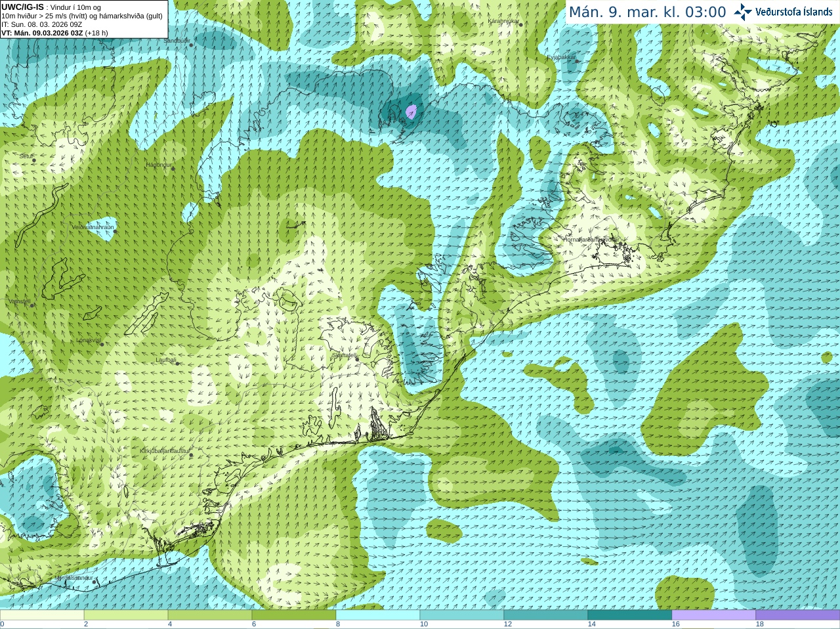This screenshot has height=629, width=840.
Task: Click the 12–14 m/s teal legend swatch
Action: tap(546, 615)
